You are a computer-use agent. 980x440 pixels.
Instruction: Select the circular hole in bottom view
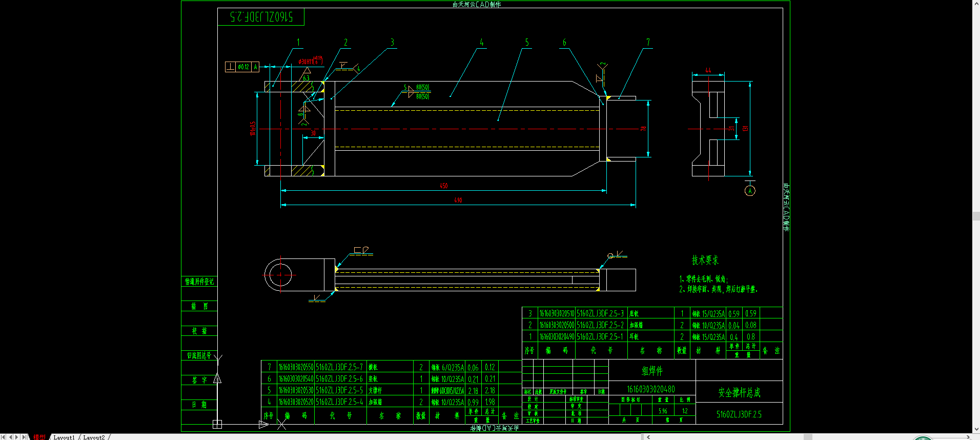[279, 275]
